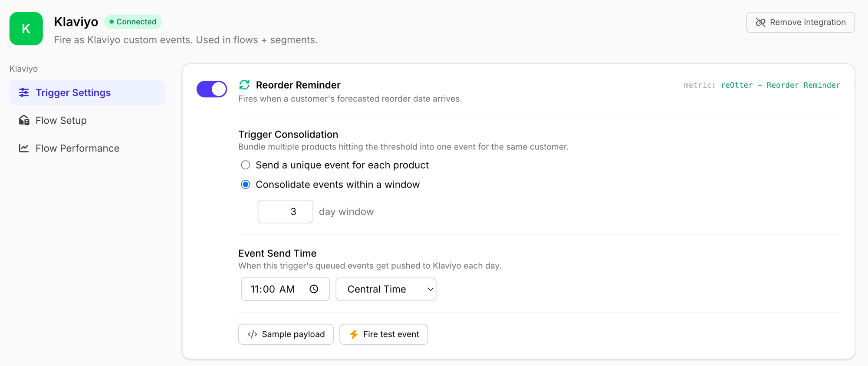This screenshot has width=868, height=366.
Task: Click the unlink icon in Remove integration
Action: (x=760, y=22)
